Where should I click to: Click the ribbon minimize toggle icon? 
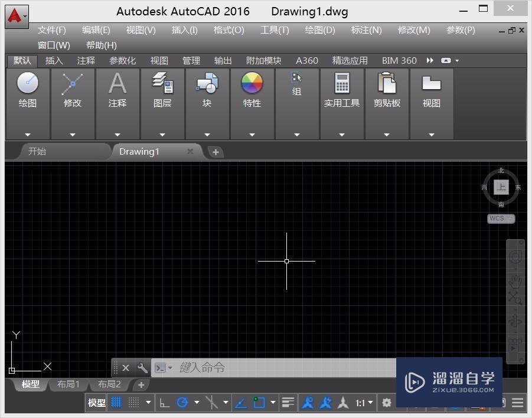click(446, 60)
